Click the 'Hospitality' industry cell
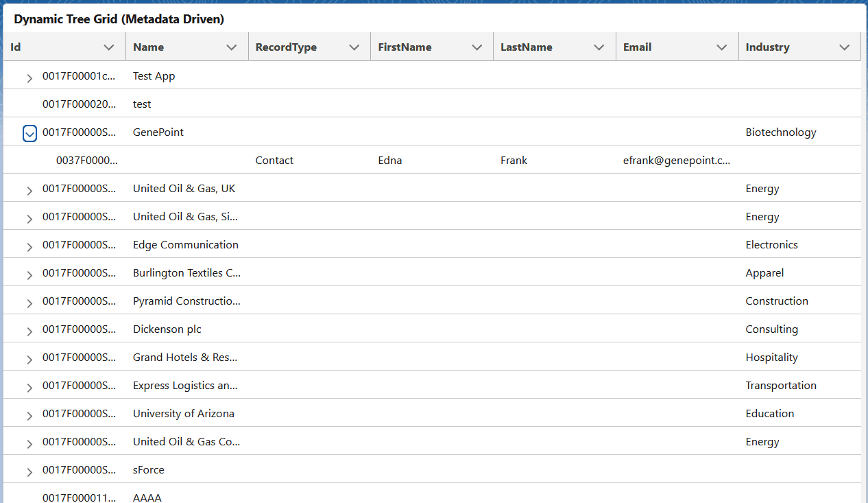 (772, 358)
